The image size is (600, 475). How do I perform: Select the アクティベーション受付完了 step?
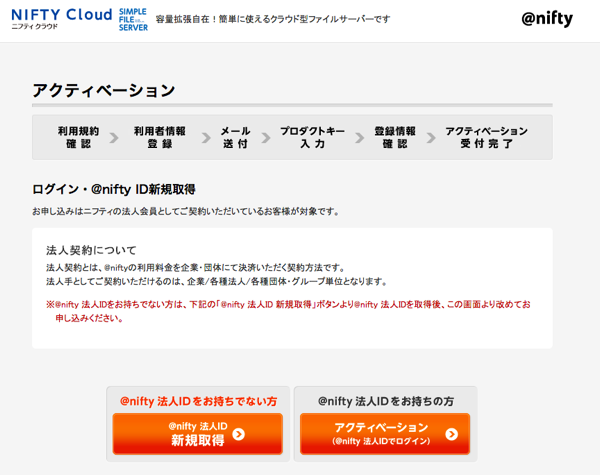[x=486, y=137]
